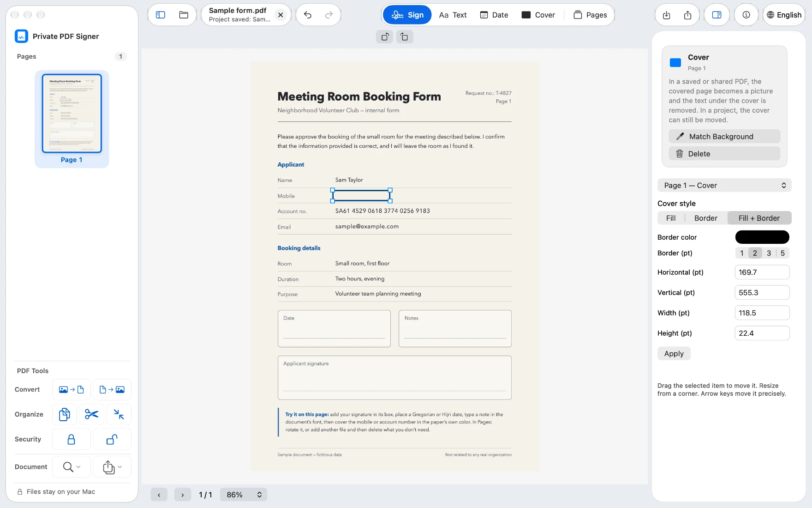Switch to the Date tool
812x508 pixels.
point(494,15)
